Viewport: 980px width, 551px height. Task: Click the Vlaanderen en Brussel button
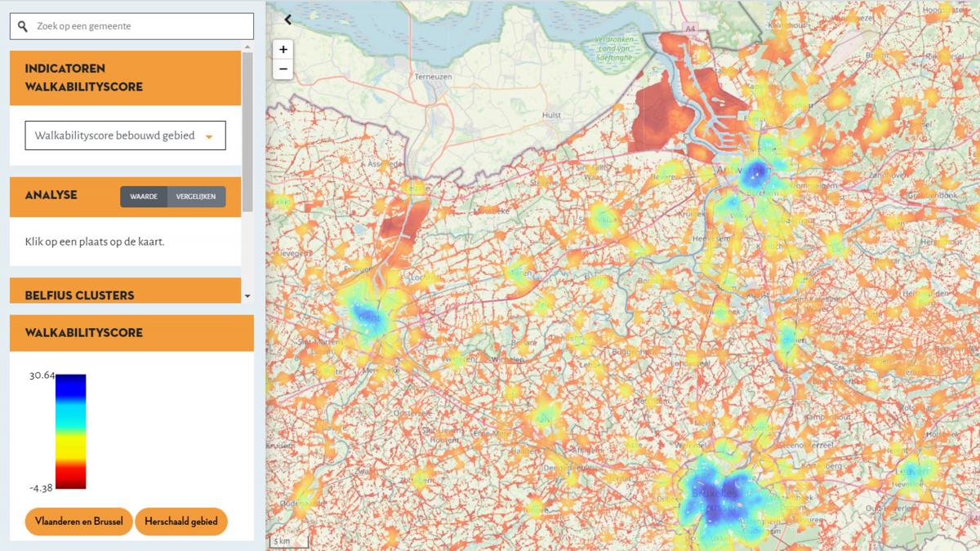coord(79,521)
